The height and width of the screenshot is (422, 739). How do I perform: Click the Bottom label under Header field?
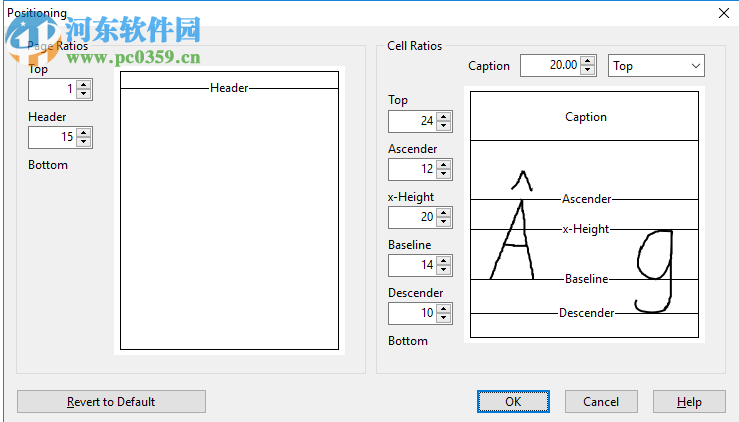(x=48, y=165)
